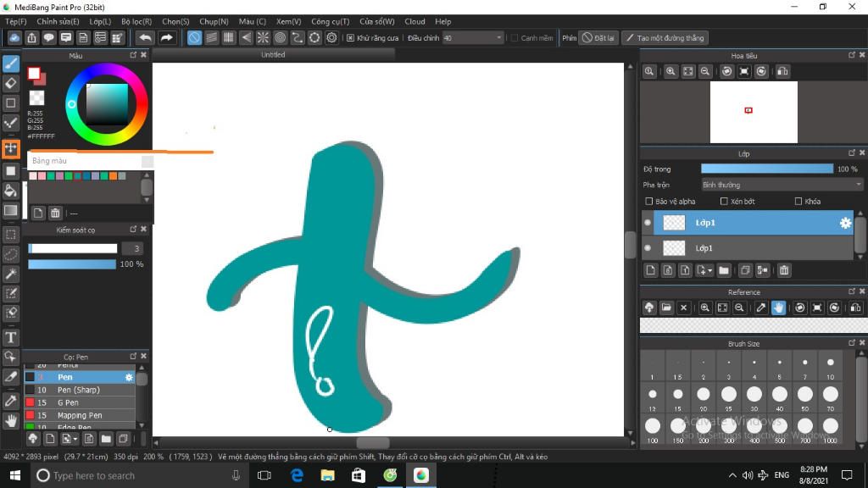The width and height of the screenshot is (868, 488).
Task: Select the Move tool in the left toolbar
Action: 11,148
